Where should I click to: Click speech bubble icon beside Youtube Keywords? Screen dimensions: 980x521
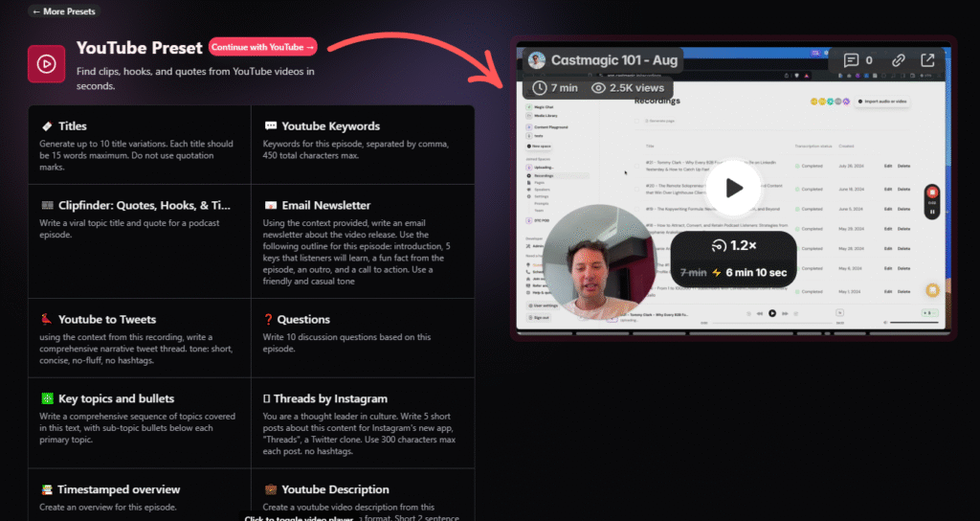coord(271,125)
